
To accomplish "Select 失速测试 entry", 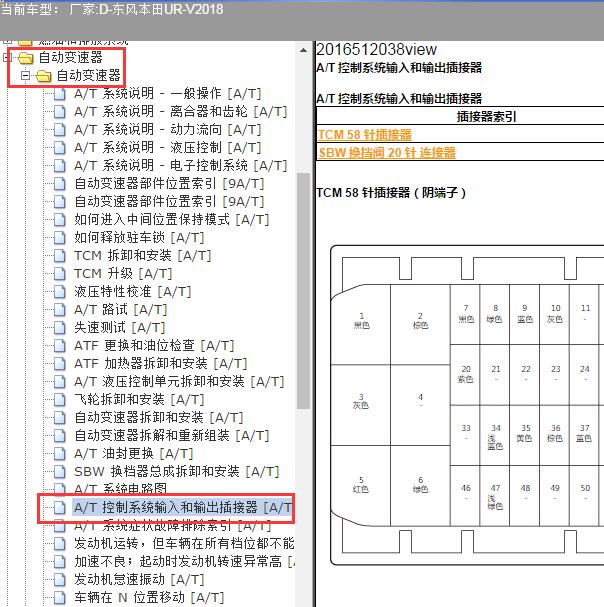I will pos(120,328).
